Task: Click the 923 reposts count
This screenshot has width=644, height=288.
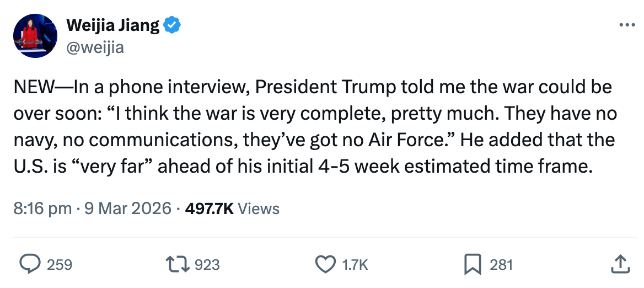Action: pos(207,265)
